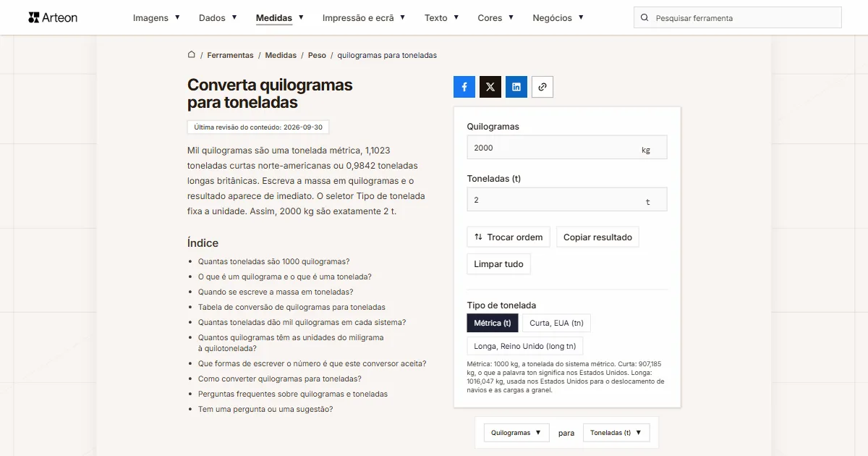Click the Tipo de tonelada label
Viewport: 868px width, 456px height.
[x=501, y=305]
